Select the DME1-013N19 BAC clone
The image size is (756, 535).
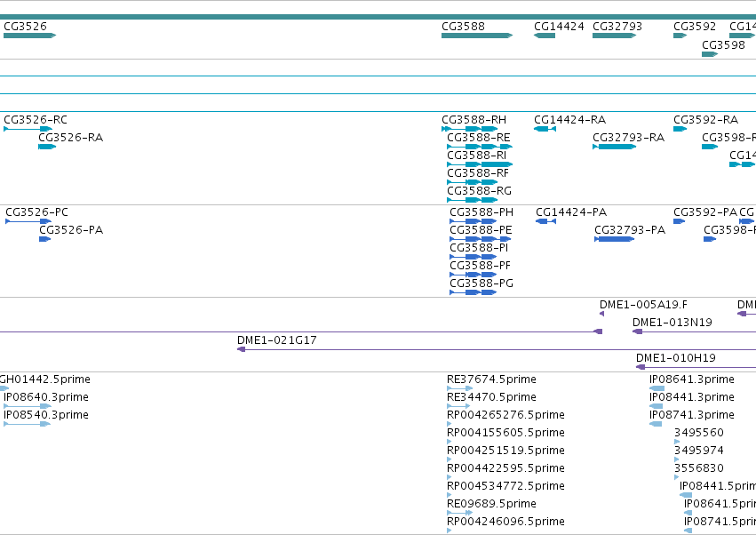[x=694, y=331]
